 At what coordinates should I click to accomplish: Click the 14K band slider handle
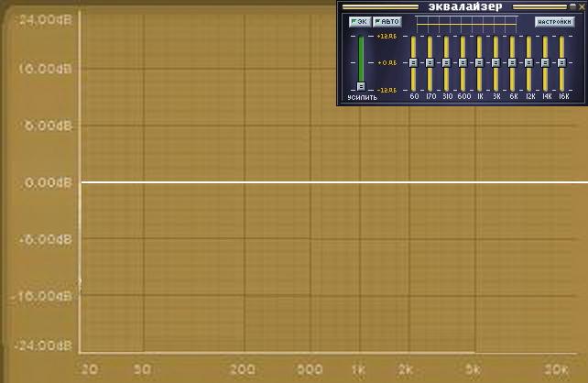pos(545,62)
